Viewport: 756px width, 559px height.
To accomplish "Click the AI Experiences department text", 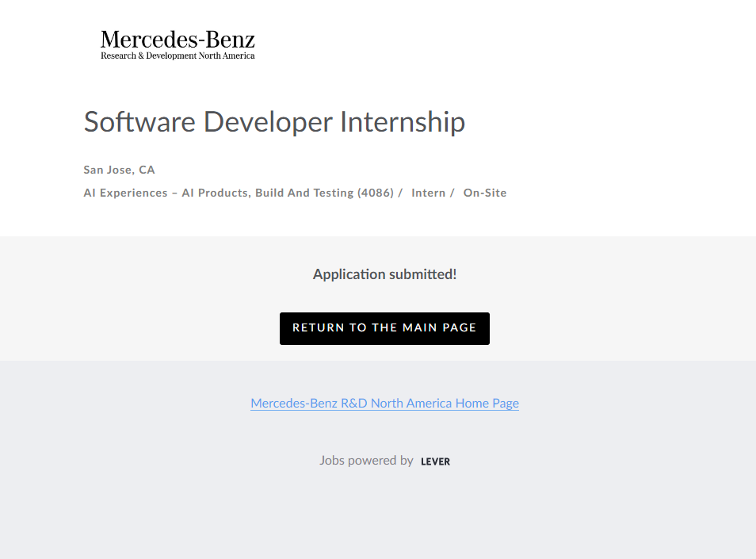I will (x=125, y=193).
